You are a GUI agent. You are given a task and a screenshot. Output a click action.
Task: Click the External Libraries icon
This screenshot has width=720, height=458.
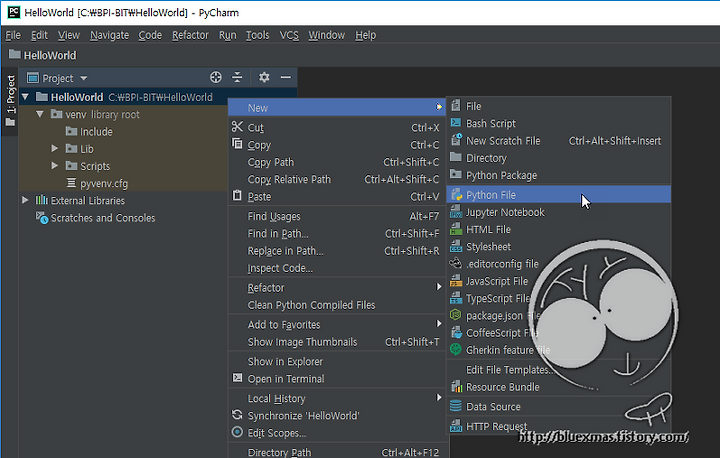(x=41, y=200)
